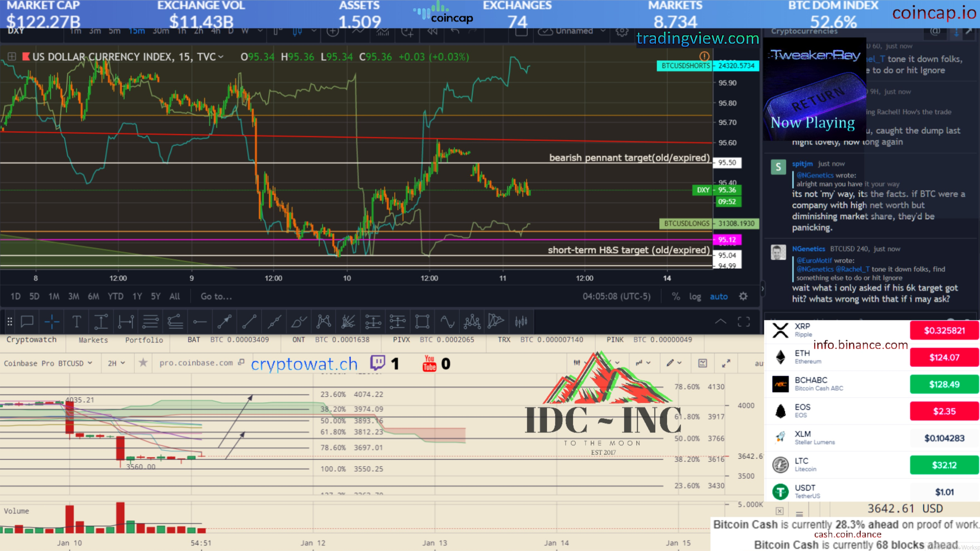
Task: Open chart settings gear next to auto
Action: click(743, 296)
